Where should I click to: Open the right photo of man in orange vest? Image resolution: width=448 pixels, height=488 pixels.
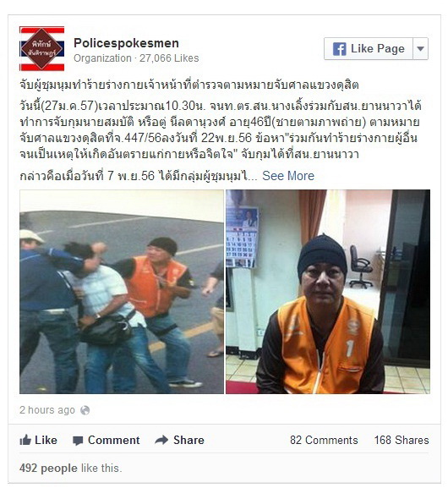coord(328,292)
